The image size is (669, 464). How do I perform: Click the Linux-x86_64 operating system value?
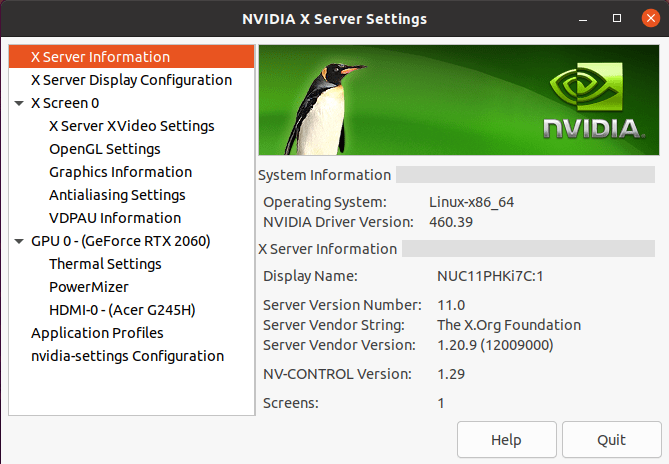point(471,202)
